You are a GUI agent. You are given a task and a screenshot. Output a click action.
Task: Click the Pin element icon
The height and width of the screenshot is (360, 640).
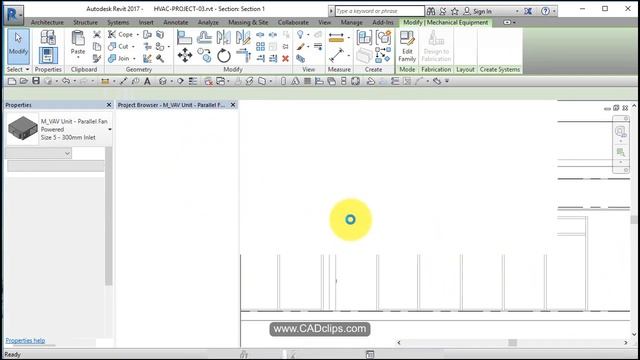[x=285, y=47]
